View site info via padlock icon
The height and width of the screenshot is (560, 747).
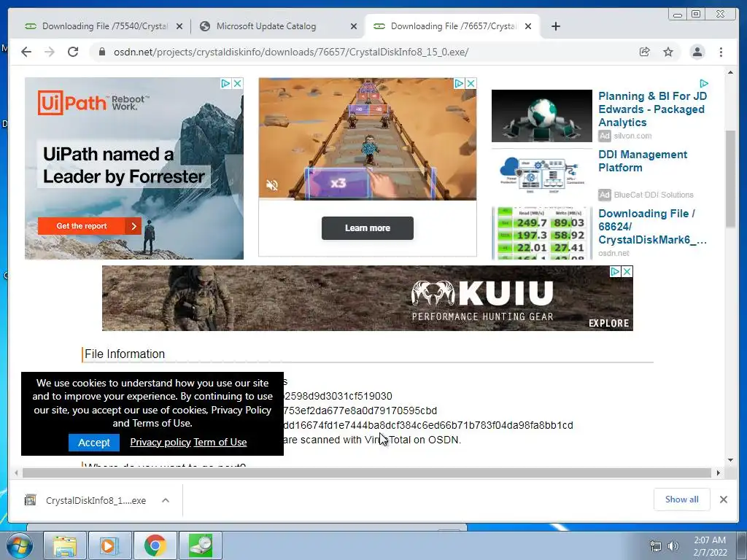102,52
